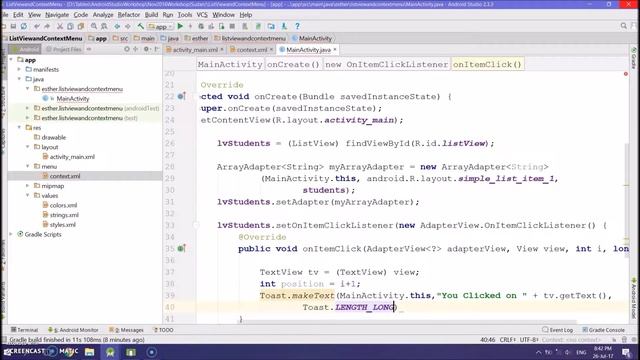Collapse the res folder node
The image size is (640, 360).
click(19, 127)
